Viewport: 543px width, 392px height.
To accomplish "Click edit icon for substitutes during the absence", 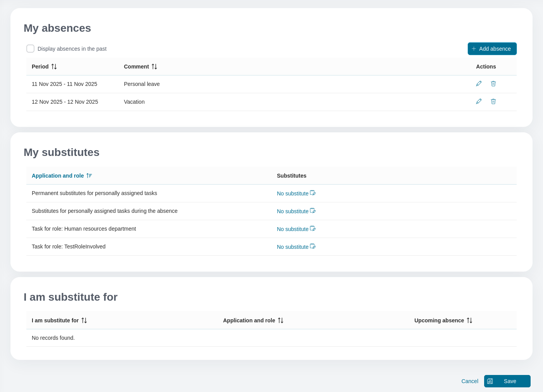I will (313, 211).
